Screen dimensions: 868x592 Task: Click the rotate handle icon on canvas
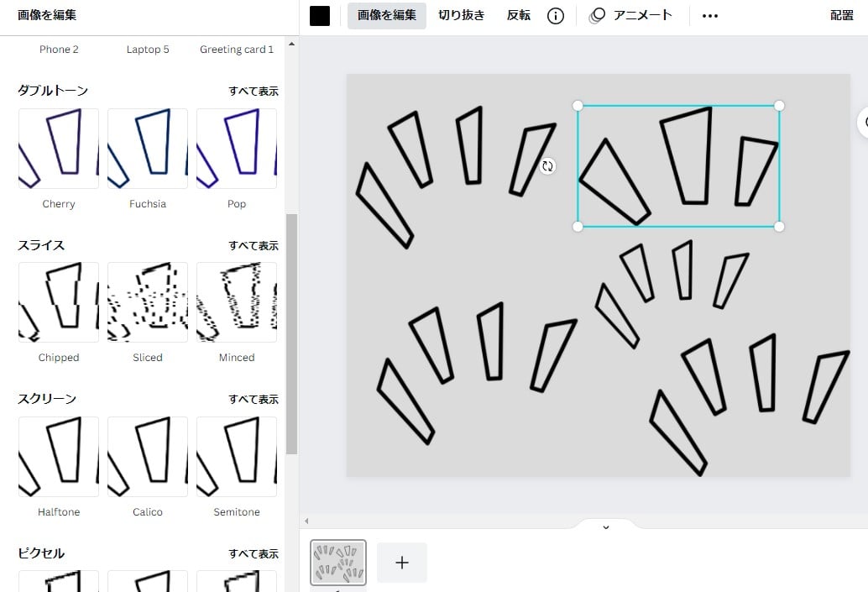pos(547,166)
